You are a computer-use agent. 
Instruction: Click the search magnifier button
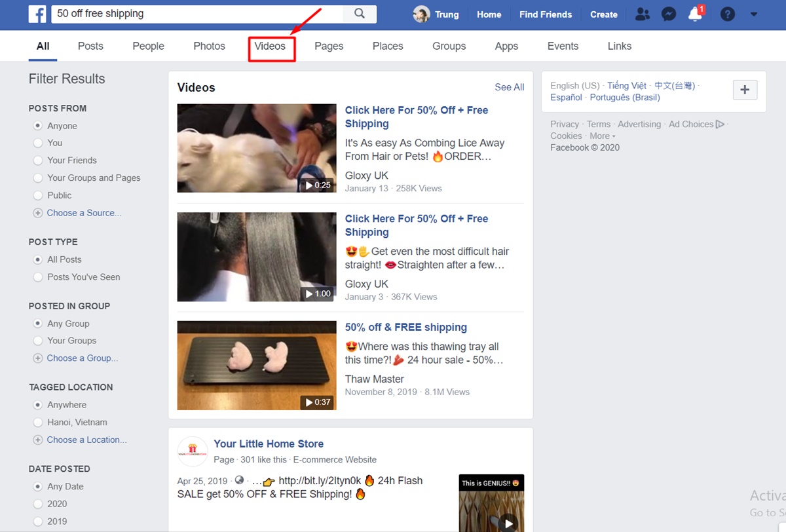[360, 14]
